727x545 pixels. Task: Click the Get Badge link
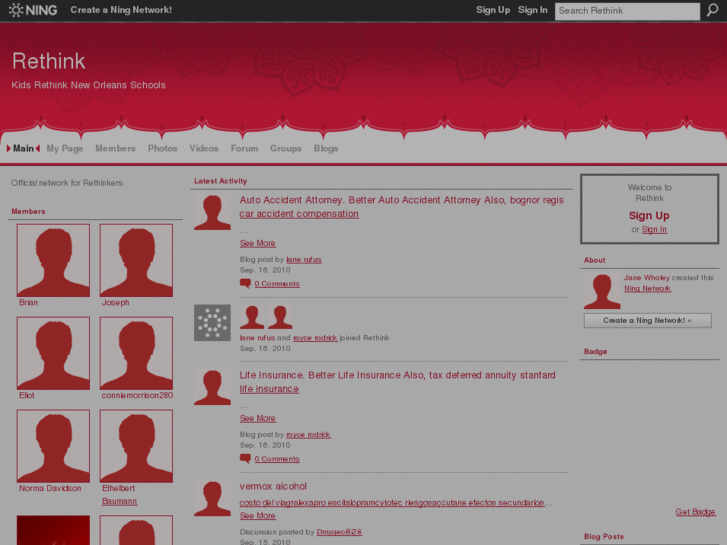coord(695,512)
